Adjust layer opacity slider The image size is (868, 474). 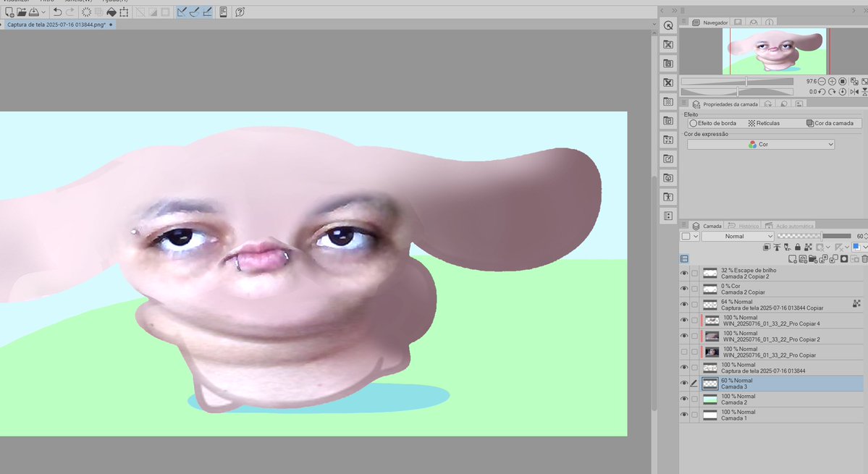814,236
